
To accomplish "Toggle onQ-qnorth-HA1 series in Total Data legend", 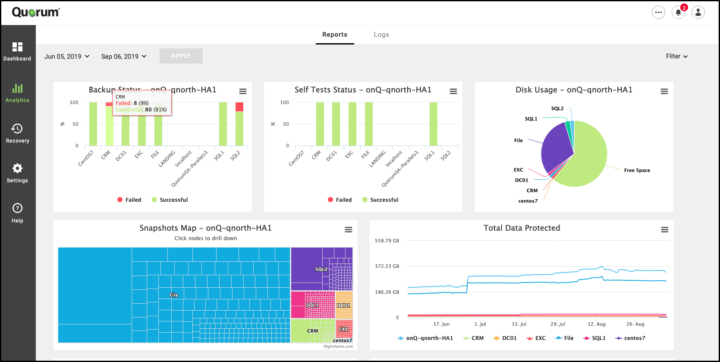I will (425, 338).
